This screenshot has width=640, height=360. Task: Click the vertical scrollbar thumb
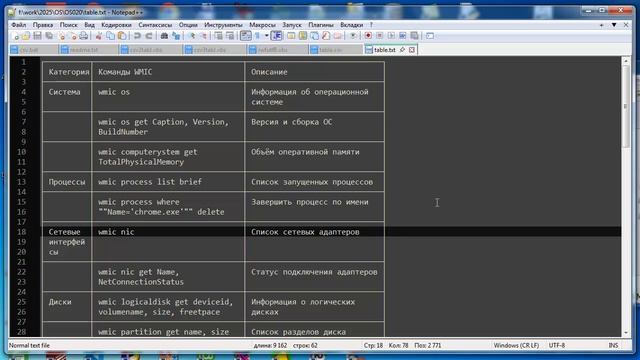coord(625,107)
